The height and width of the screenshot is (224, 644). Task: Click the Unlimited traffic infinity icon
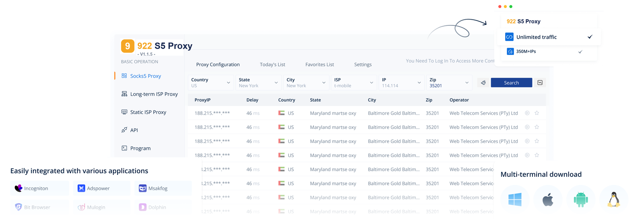click(x=509, y=37)
